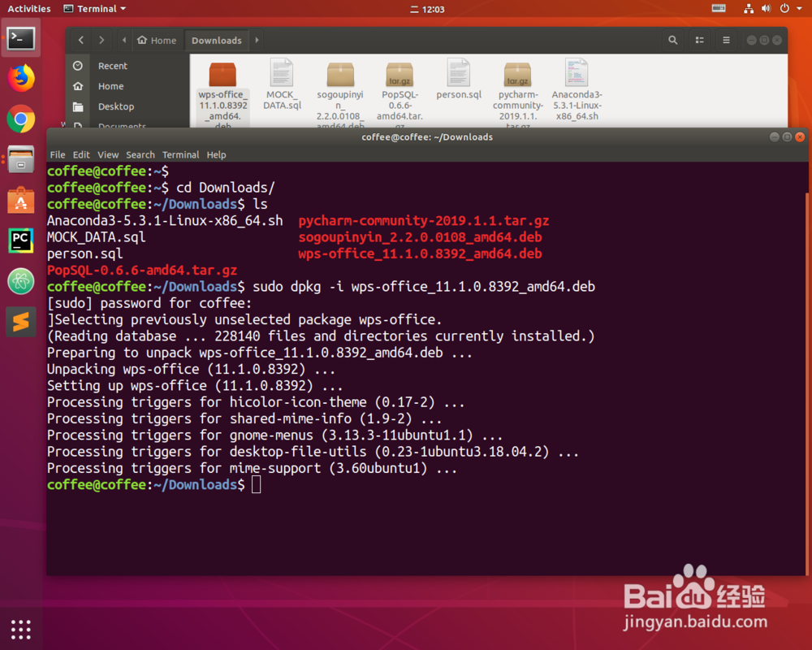Select Home in Files sidebar
The width and height of the screenshot is (812, 650).
[x=110, y=86]
